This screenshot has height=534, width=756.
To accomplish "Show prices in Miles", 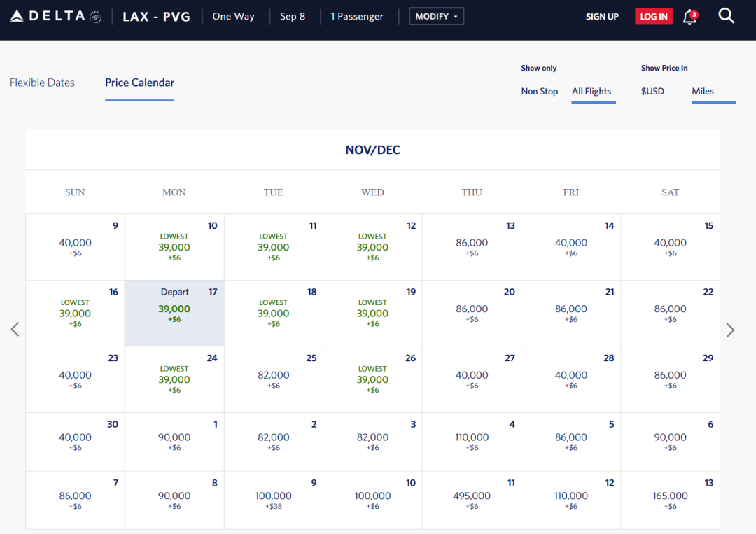I will [703, 92].
